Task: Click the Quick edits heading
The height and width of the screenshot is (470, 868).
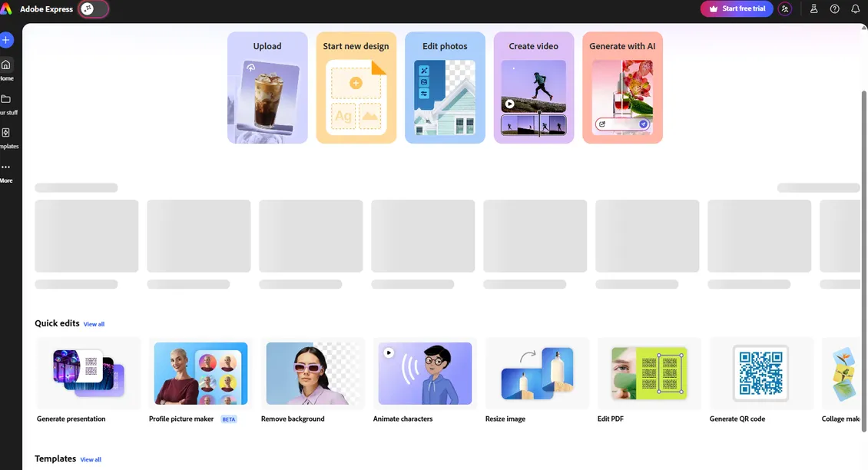Action: pyautogui.click(x=57, y=323)
